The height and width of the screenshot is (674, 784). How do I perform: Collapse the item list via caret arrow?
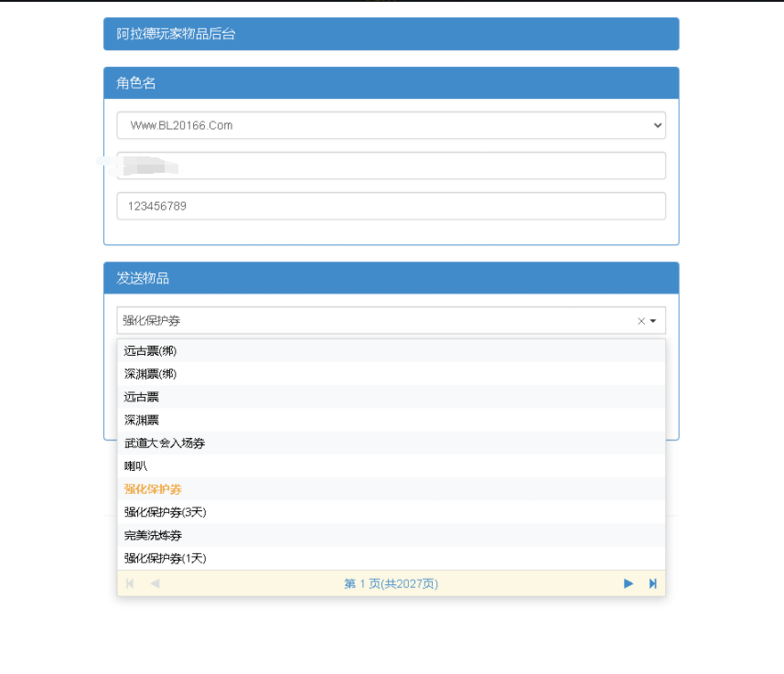tap(654, 321)
